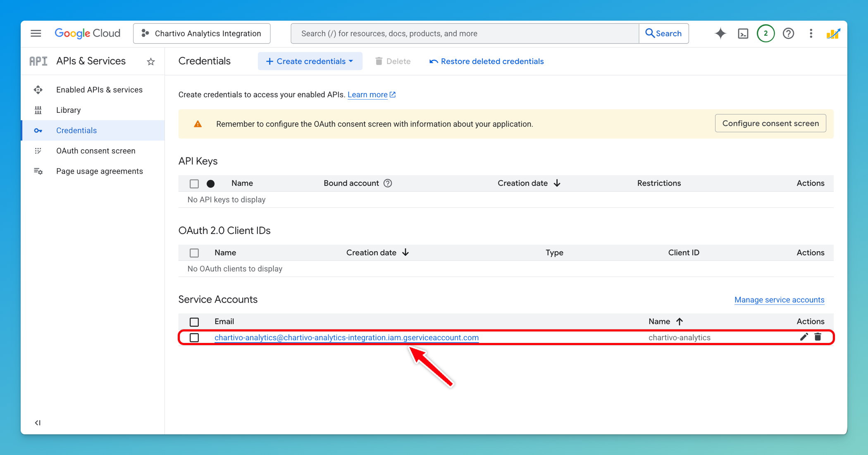
Task: Click the edit pencil for chartivo-analytics
Action: [804, 337]
